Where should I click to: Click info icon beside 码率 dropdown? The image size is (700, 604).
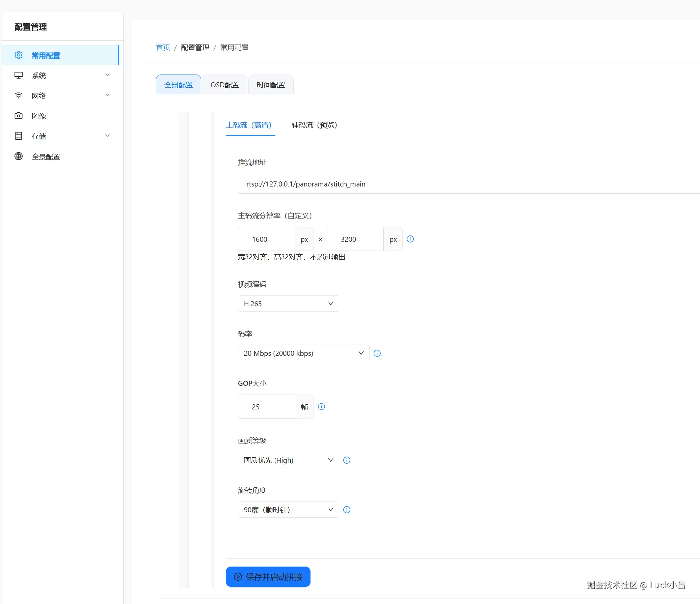pos(377,353)
